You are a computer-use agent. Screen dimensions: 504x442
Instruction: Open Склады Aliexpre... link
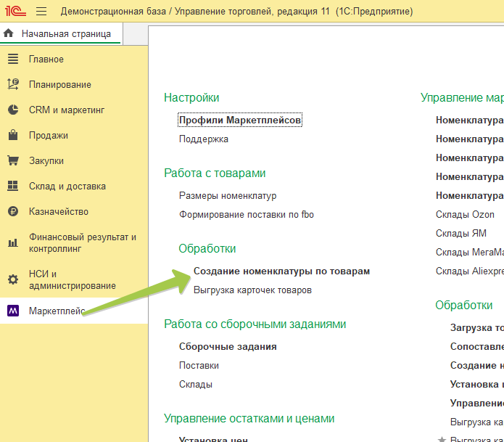pos(470,271)
